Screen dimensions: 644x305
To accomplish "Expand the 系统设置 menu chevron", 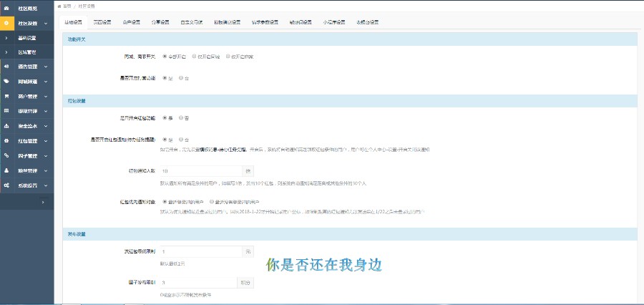I will (46, 185).
